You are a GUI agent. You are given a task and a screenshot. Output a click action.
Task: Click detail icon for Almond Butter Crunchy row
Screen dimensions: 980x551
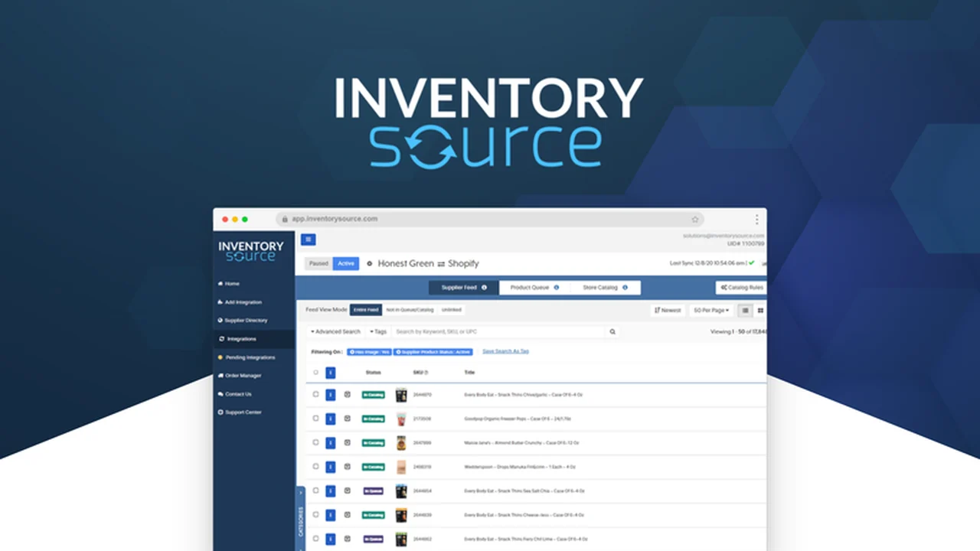(x=347, y=442)
